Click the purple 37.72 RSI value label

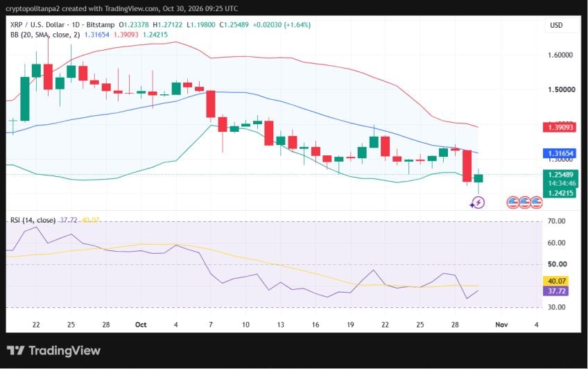555,291
